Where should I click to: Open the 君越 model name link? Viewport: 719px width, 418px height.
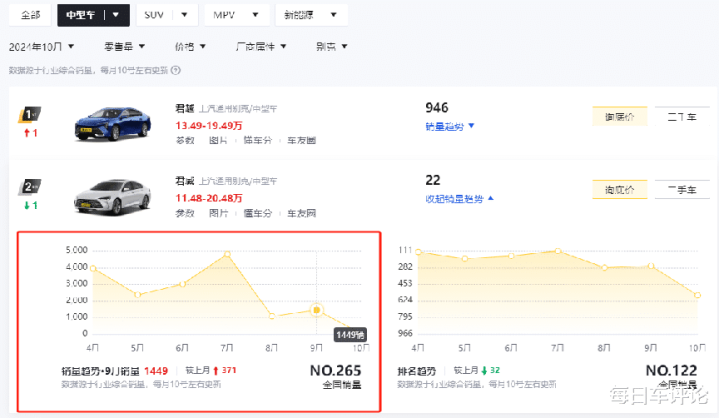point(185,109)
